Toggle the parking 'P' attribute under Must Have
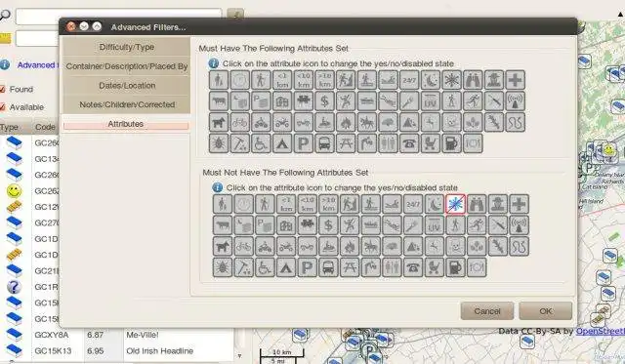The width and height of the screenshot is (625, 364). pos(304,143)
